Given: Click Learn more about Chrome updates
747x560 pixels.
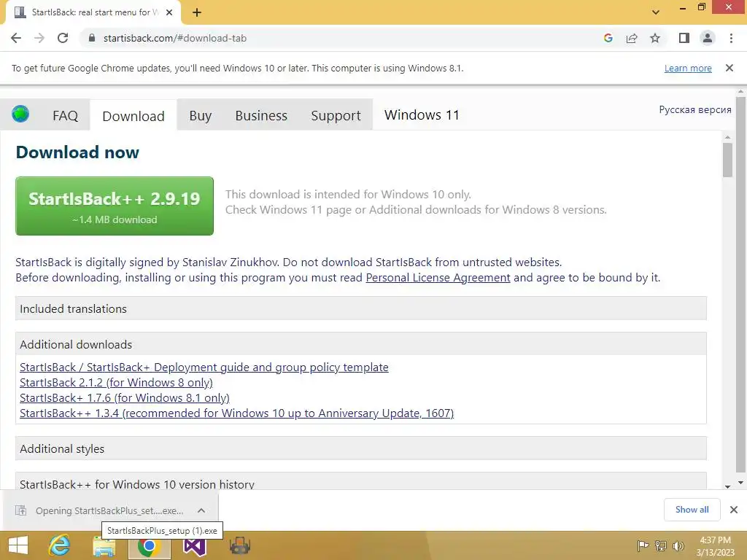Looking at the screenshot, I should [x=688, y=68].
